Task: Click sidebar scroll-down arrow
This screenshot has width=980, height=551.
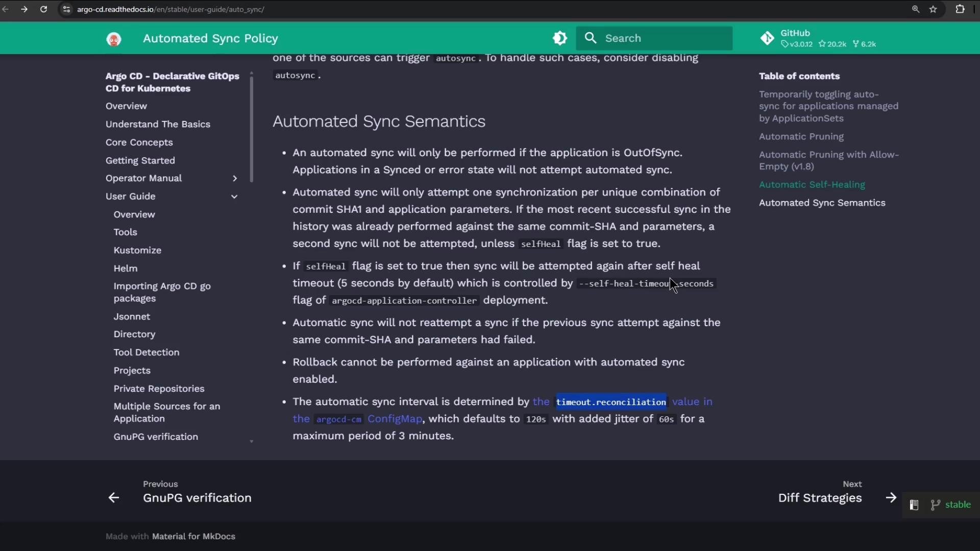Action: (x=251, y=442)
